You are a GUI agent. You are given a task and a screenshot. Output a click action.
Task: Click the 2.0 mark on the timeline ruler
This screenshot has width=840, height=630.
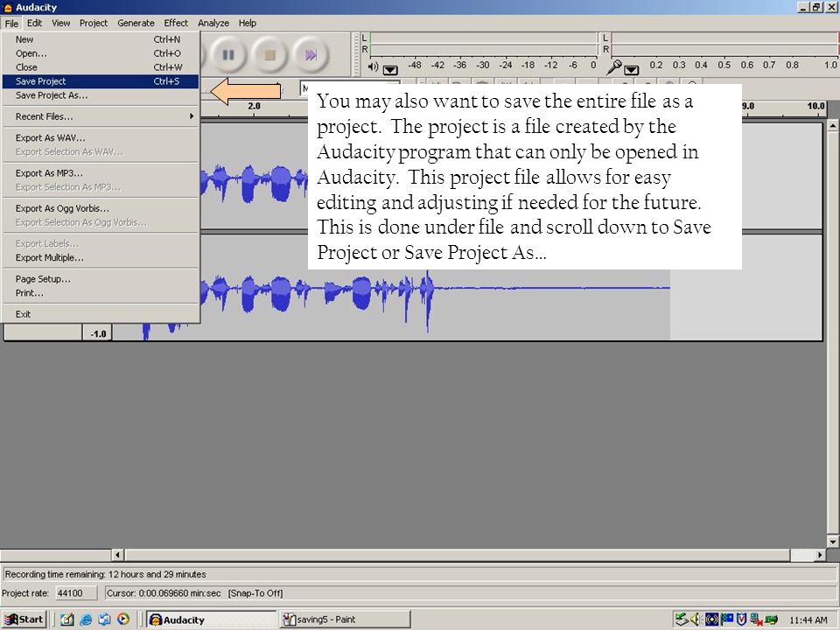pyautogui.click(x=254, y=106)
